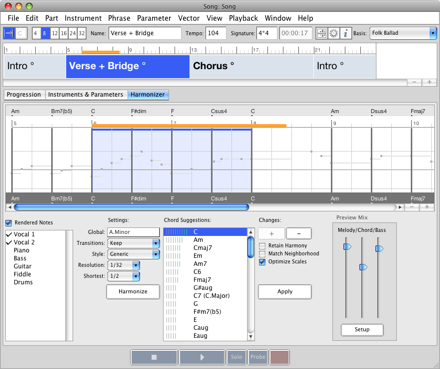Click the Setup button in Preview Mix
The width and height of the screenshot is (440, 369).
[x=362, y=330]
